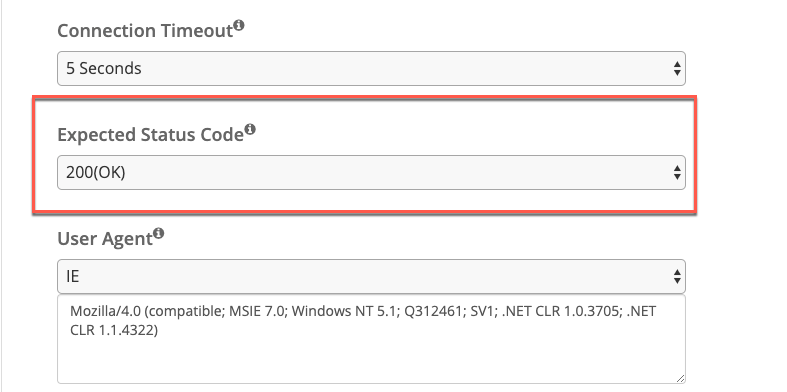Select the 5 Seconds value text

click(104, 68)
